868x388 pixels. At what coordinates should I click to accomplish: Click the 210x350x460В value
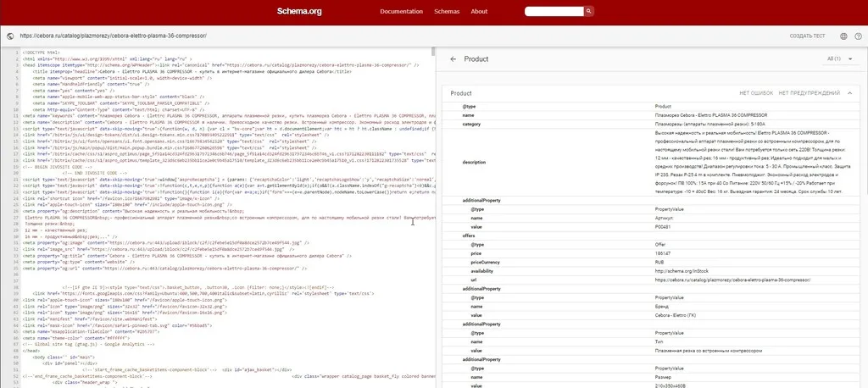click(670, 385)
